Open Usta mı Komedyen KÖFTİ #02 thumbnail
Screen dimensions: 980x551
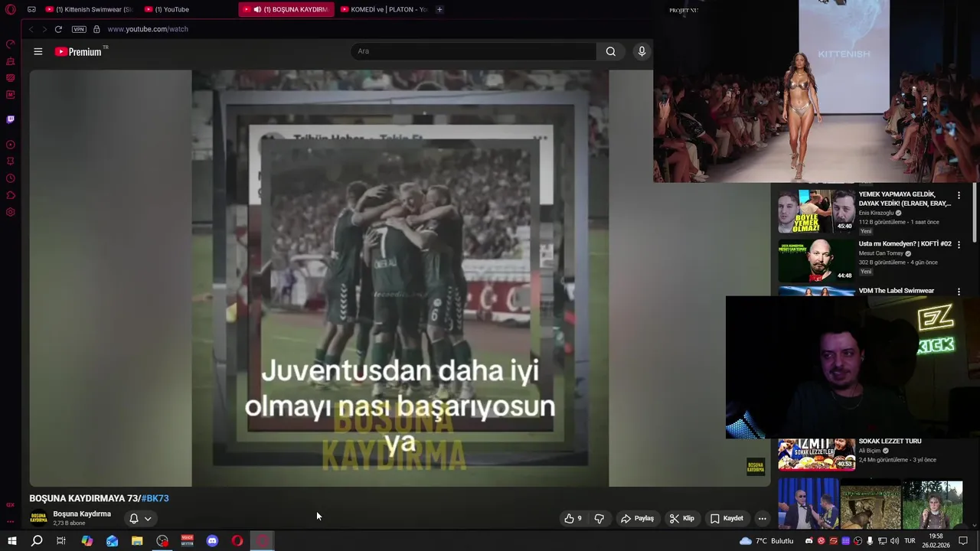pyautogui.click(x=816, y=261)
